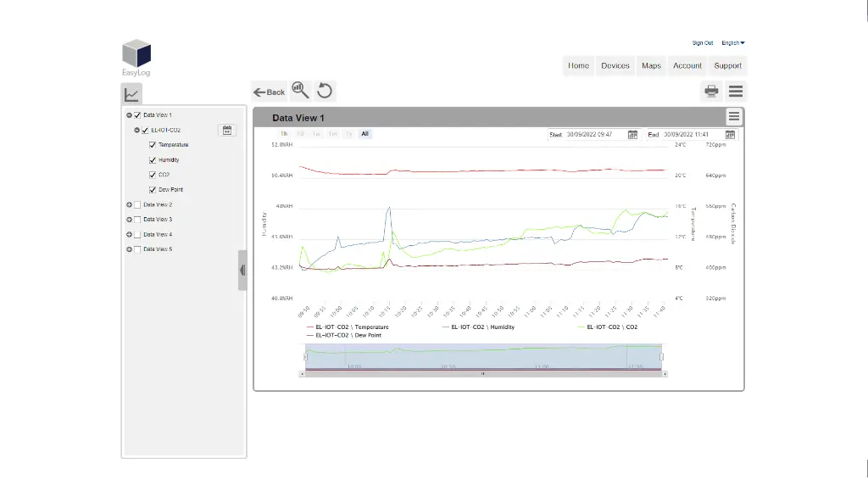Viewport: 868px width, 497px height.
Task: Select the All time range button
Action: 364,134
